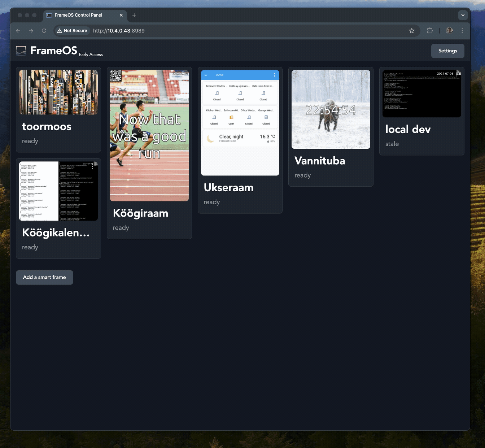Click the FrameOS logo icon
Image resolution: width=485 pixels, height=448 pixels.
(21, 51)
